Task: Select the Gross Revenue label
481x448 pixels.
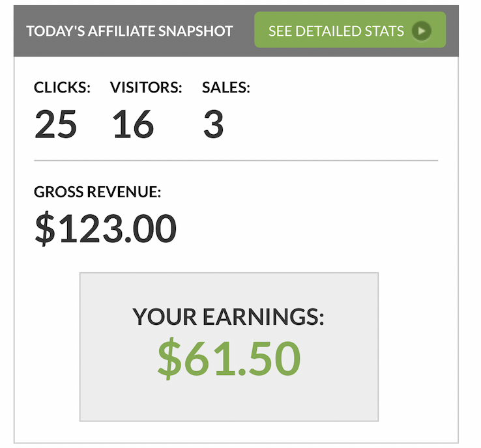Action: point(98,192)
